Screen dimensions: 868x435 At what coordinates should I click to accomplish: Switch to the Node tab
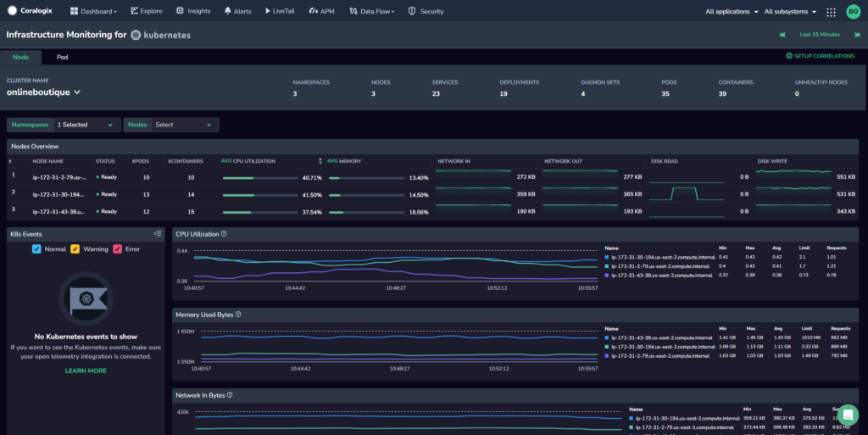click(x=20, y=57)
